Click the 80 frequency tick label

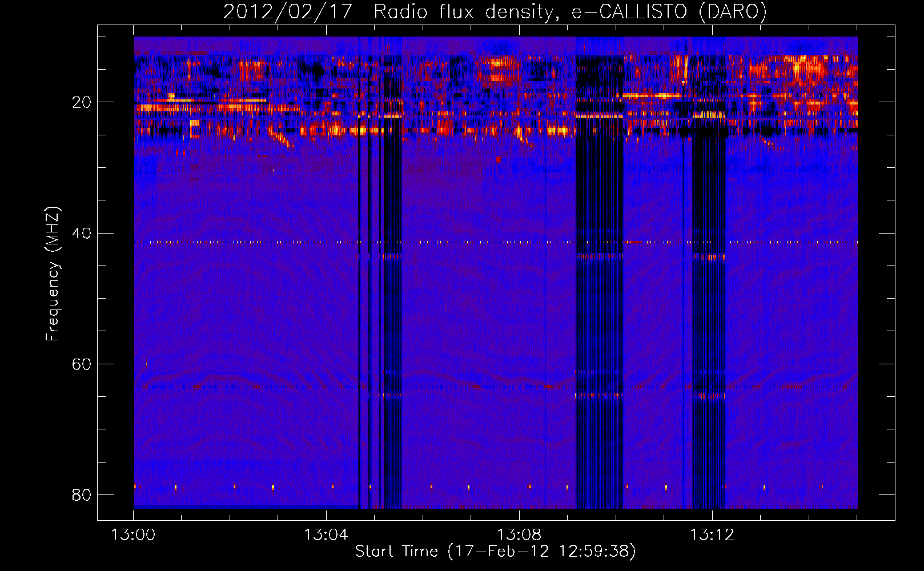[x=82, y=494]
